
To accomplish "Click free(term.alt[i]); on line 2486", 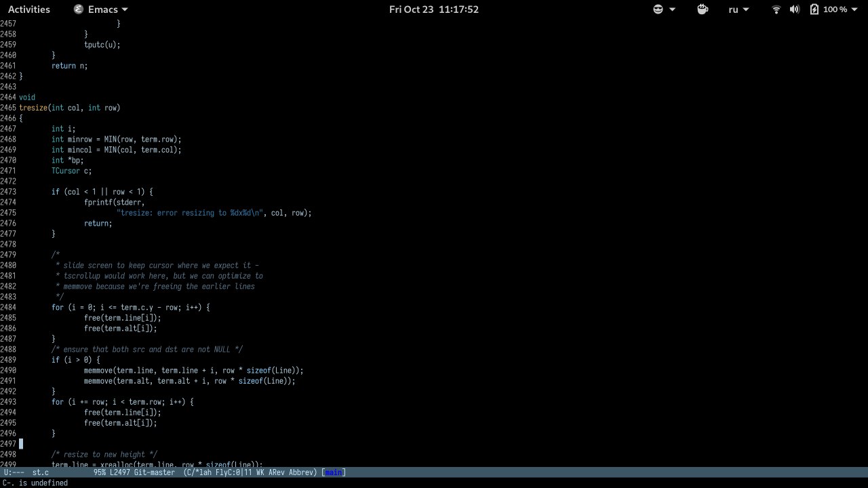I will 120,328.
